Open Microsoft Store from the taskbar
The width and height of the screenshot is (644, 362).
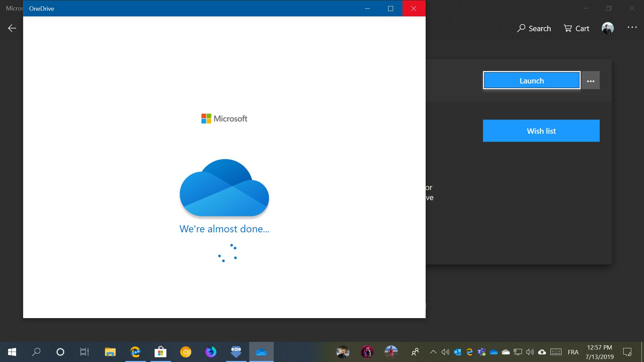(160, 352)
